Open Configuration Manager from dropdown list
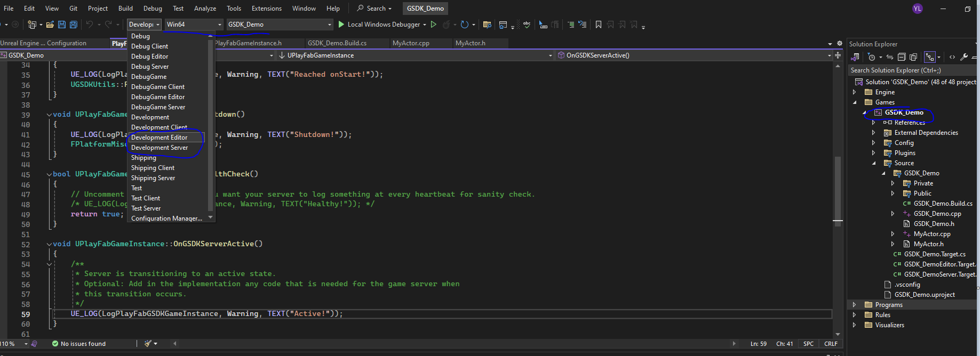980x356 pixels. (x=167, y=219)
